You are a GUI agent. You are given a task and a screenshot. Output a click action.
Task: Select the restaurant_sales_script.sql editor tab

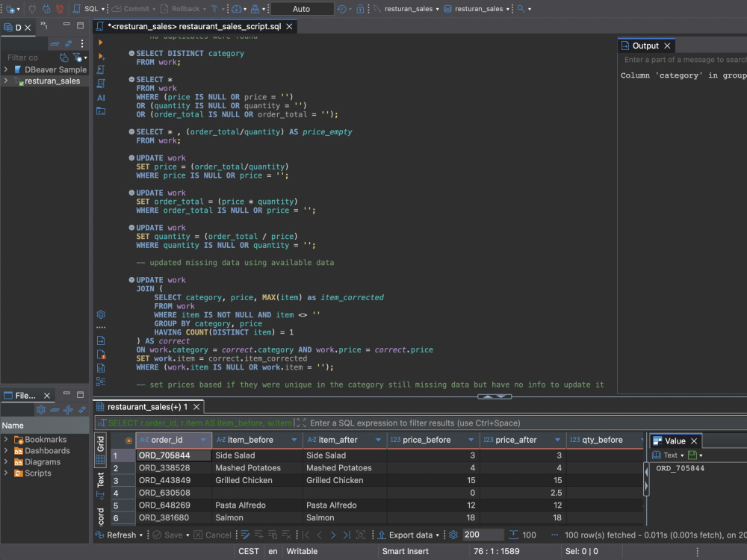point(194,27)
